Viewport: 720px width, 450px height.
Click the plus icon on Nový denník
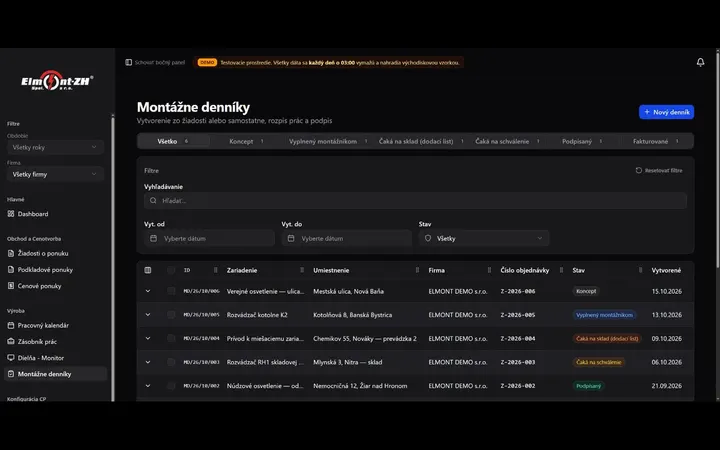647,112
